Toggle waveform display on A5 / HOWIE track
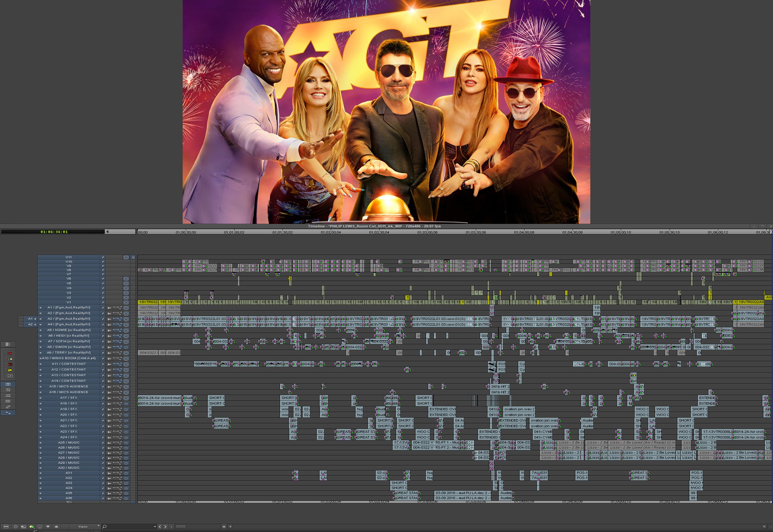Image resolution: width=773 pixels, height=532 pixels. pyautogui.click(x=109, y=330)
